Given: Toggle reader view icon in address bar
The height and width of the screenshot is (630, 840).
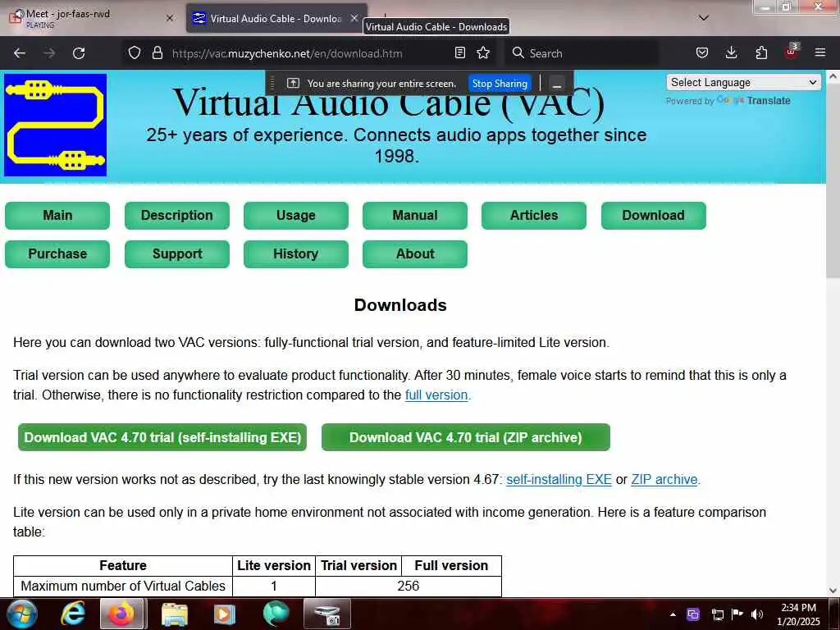Looking at the screenshot, I should pyautogui.click(x=459, y=52).
